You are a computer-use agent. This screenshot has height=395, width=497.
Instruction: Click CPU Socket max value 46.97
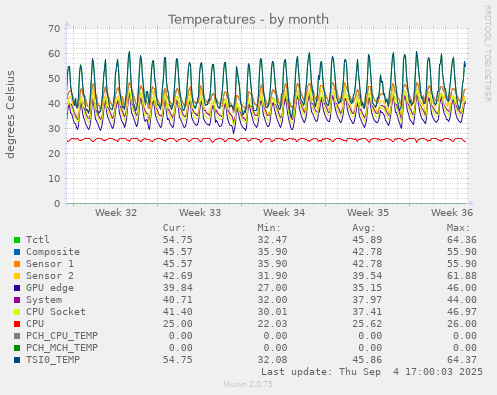[462, 312]
